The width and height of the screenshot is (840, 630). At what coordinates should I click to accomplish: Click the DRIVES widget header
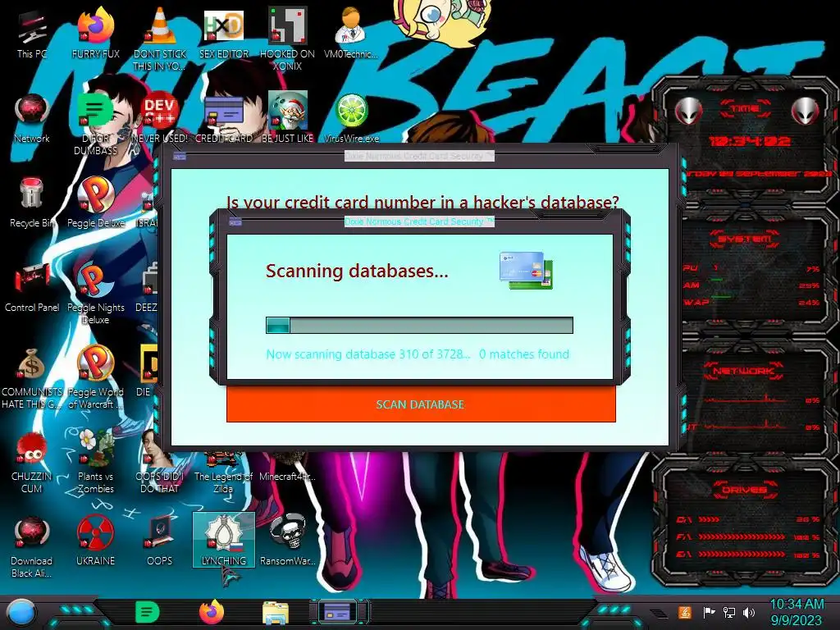tap(745, 490)
